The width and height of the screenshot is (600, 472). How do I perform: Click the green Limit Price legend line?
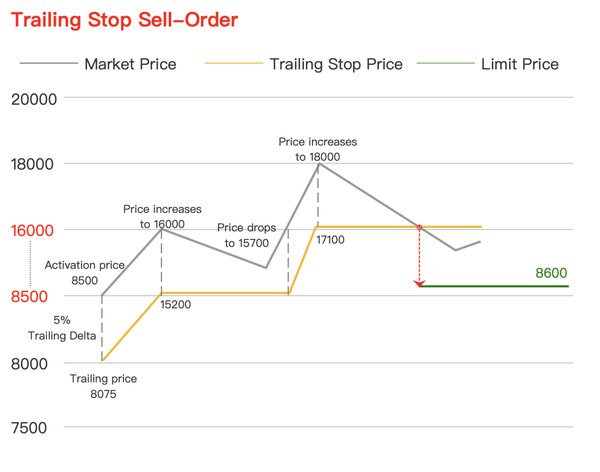point(445,63)
